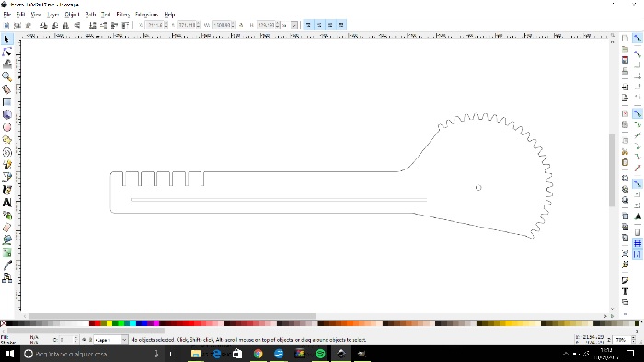644x362 pixels.
Task: Open the Filters menu
Action: (123, 14)
